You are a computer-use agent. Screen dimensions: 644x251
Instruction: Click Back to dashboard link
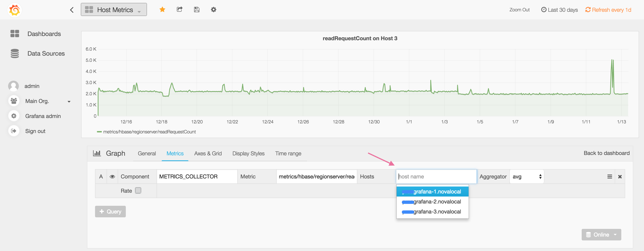coord(606,153)
